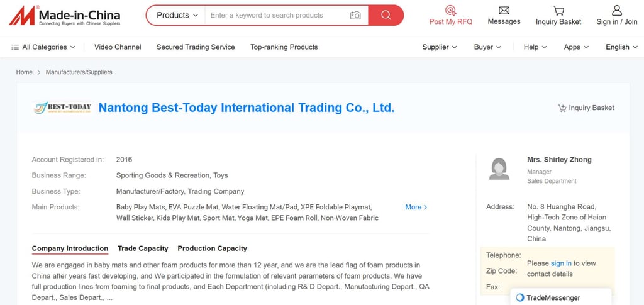Image resolution: width=644 pixels, height=305 pixels.
Task: Open TradeMessenger chat widget
Action: [x=560, y=297]
